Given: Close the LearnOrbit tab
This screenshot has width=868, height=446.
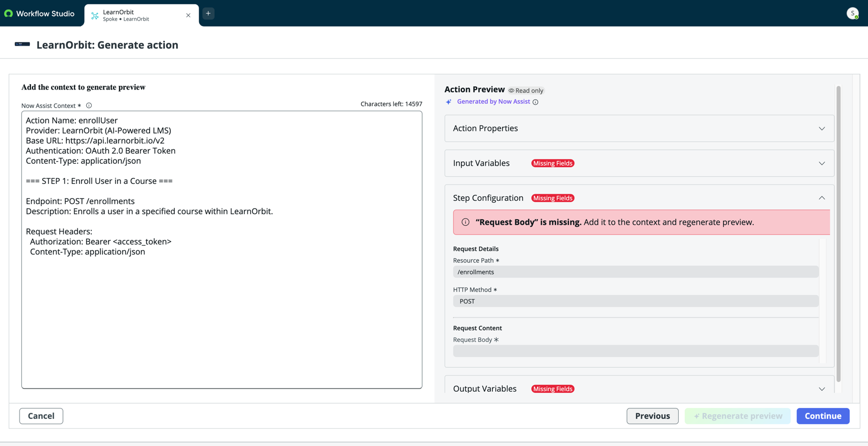Looking at the screenshot, I should 188,15.
